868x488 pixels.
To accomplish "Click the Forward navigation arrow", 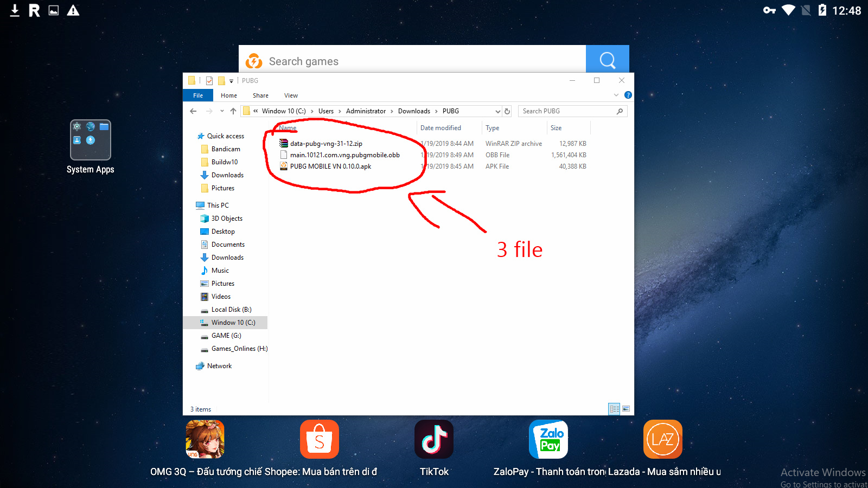I will coord(209,111).
